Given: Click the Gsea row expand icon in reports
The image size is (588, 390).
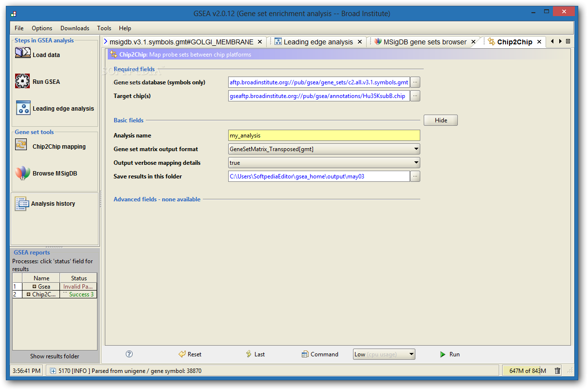Looking at the screenshot, I should click(34, 287).
